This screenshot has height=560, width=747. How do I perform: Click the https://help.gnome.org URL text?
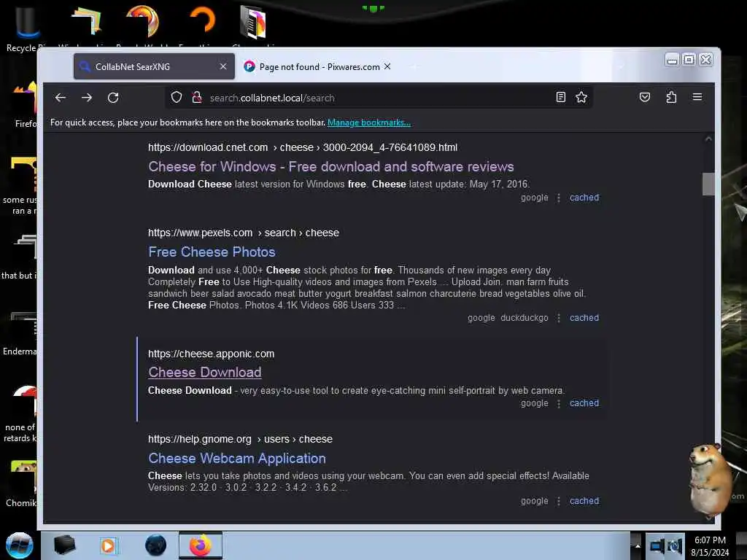coord(200,439)
